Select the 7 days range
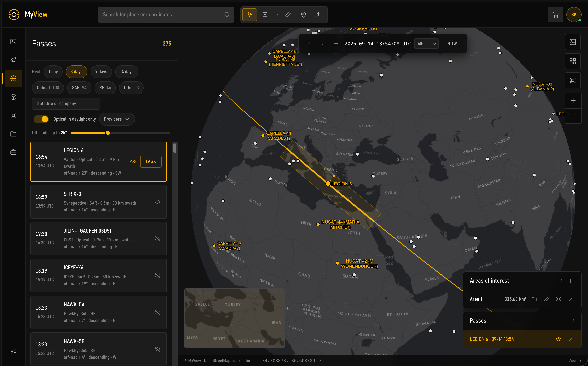Viewport: 588px width, 366px height. coord(101,72)
